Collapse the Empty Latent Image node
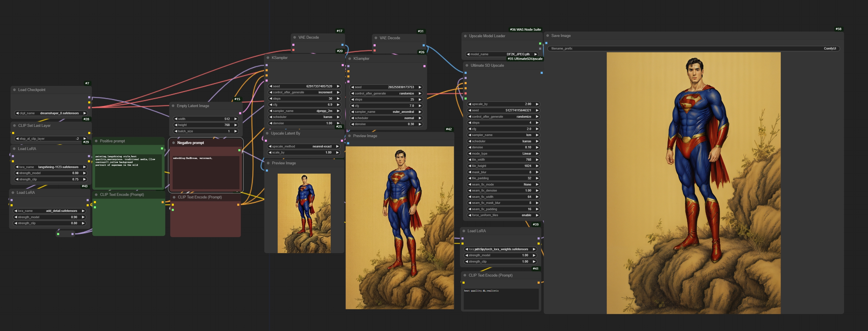 pyautogui.click(x=173, y=106)
